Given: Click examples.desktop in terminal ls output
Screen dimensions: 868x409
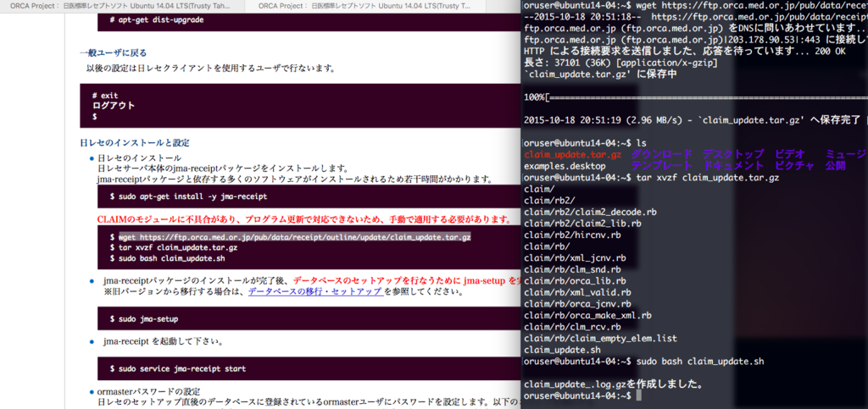Looking at the screenshot, I should (x=564, y=166).
